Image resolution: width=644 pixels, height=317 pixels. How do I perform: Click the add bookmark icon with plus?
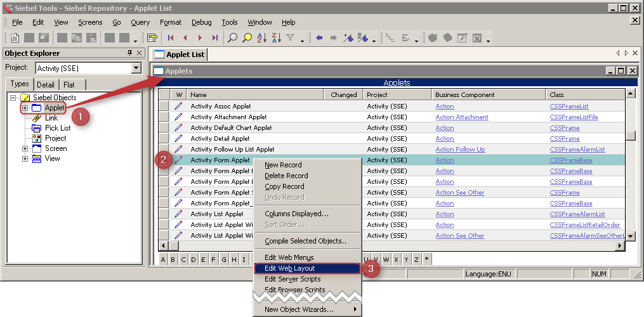348,38
